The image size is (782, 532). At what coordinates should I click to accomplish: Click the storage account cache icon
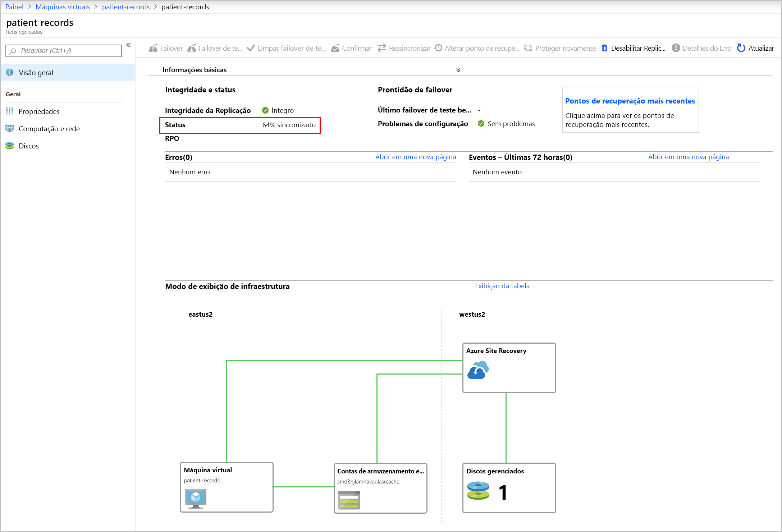coord(349,500)
